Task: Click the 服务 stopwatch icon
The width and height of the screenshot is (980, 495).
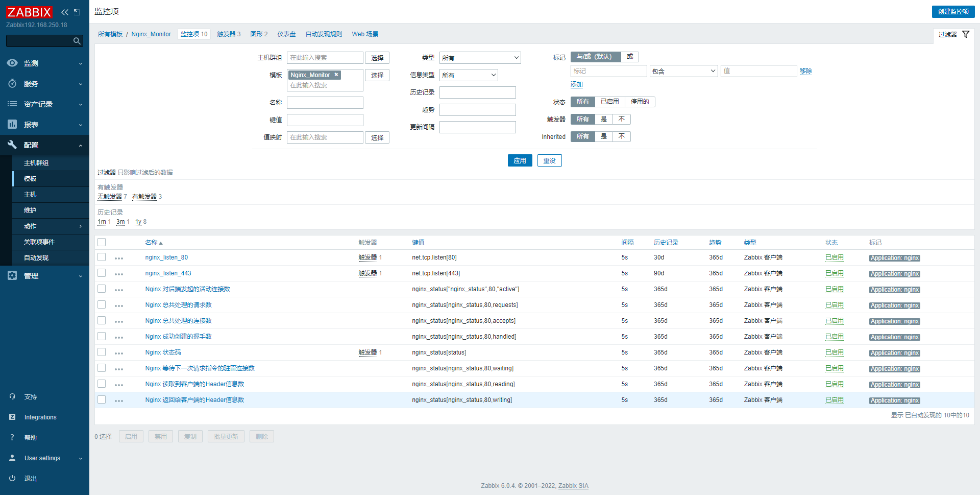Action: click(x=12, y=83)
